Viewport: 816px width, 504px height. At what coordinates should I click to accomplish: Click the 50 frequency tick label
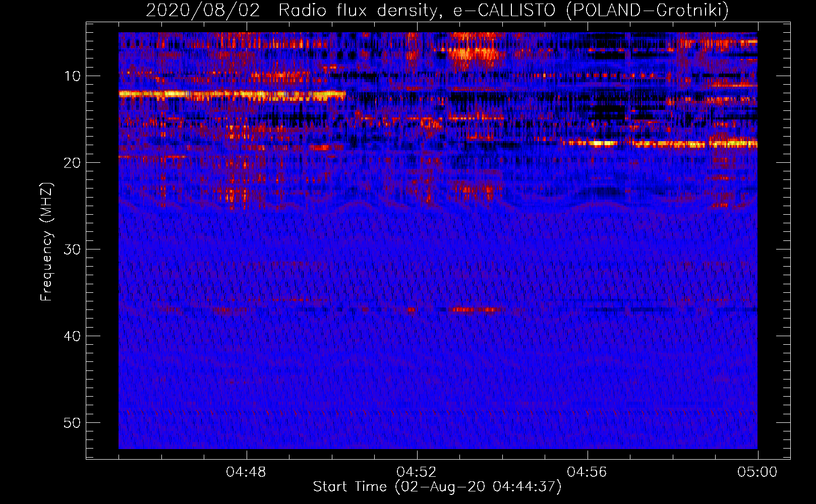(x=73, y=423)
